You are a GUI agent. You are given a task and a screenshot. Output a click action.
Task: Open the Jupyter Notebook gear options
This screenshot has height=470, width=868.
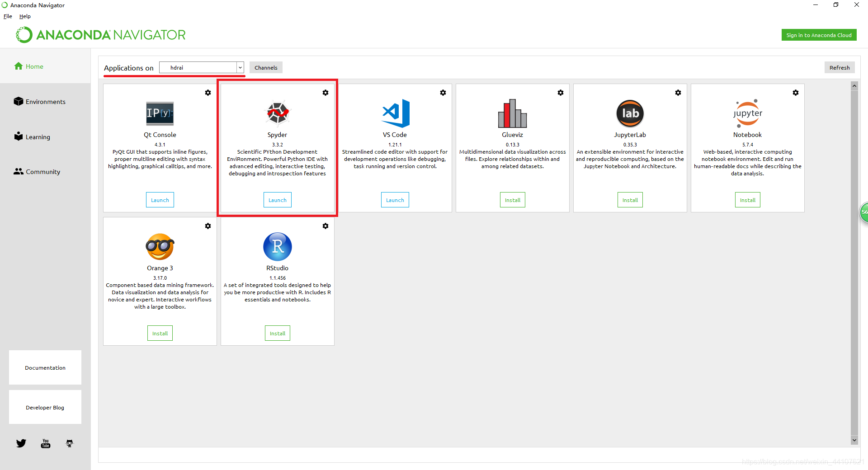pos(796,93)
